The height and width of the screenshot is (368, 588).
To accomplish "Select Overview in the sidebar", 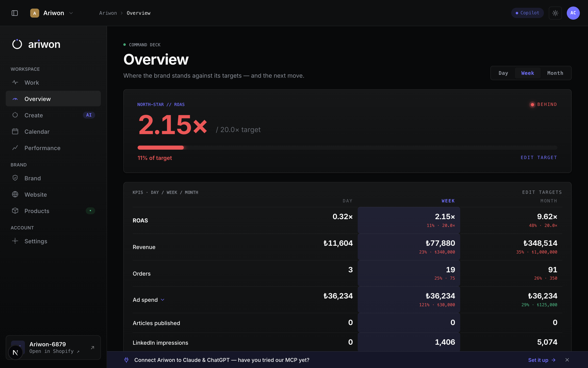I will click(x=53, y=99).
